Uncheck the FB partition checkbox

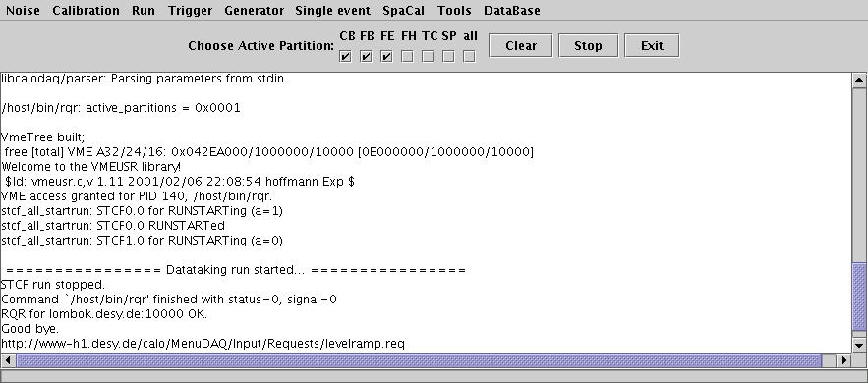click(x=366, y=56)
